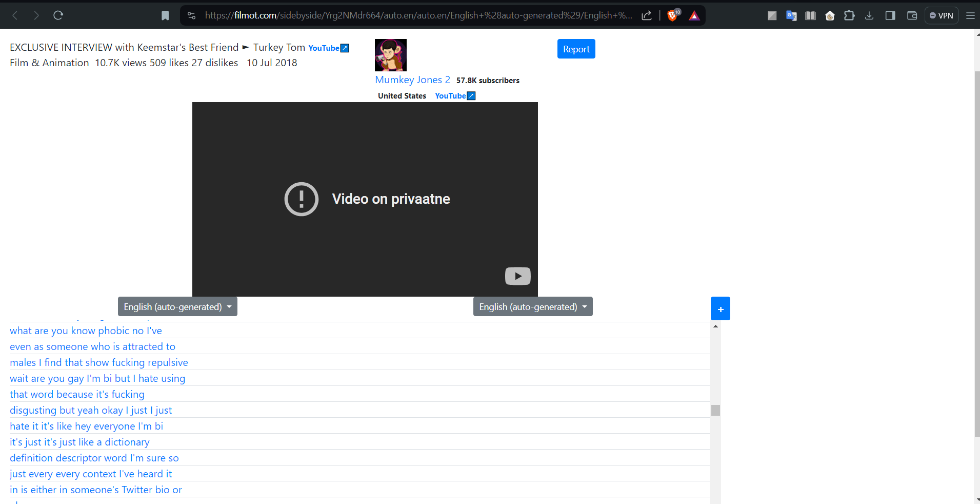Image resolution: width=980 pixels, height=504 pixels.
Task: Click the blue plus button
Action: (x=720, y=308)
